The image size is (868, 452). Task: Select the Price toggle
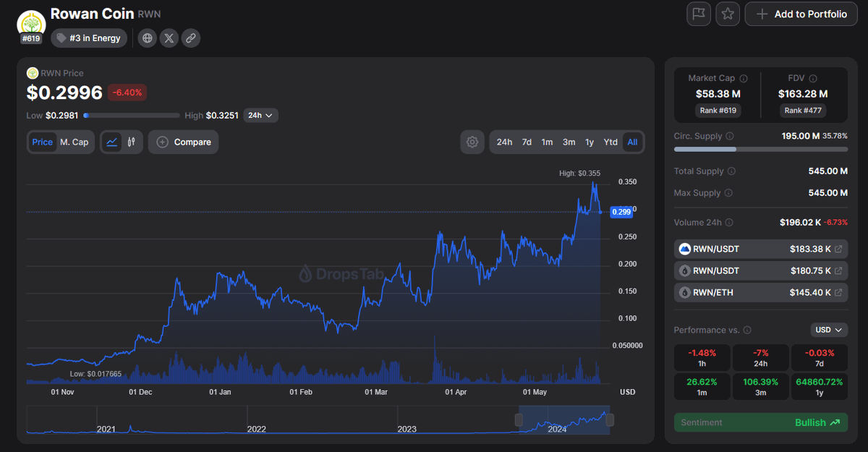pos(42,142)
